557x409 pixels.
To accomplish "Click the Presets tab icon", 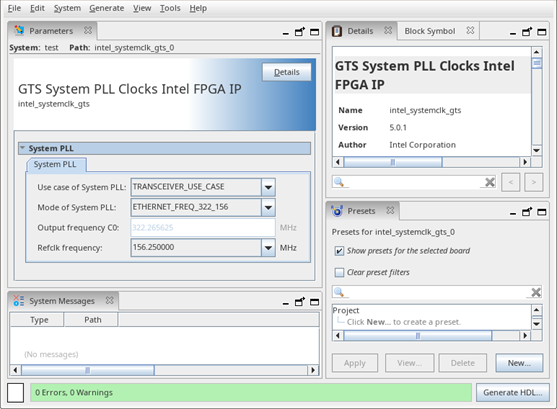I will pyautogui.click(x=337, y=211).
